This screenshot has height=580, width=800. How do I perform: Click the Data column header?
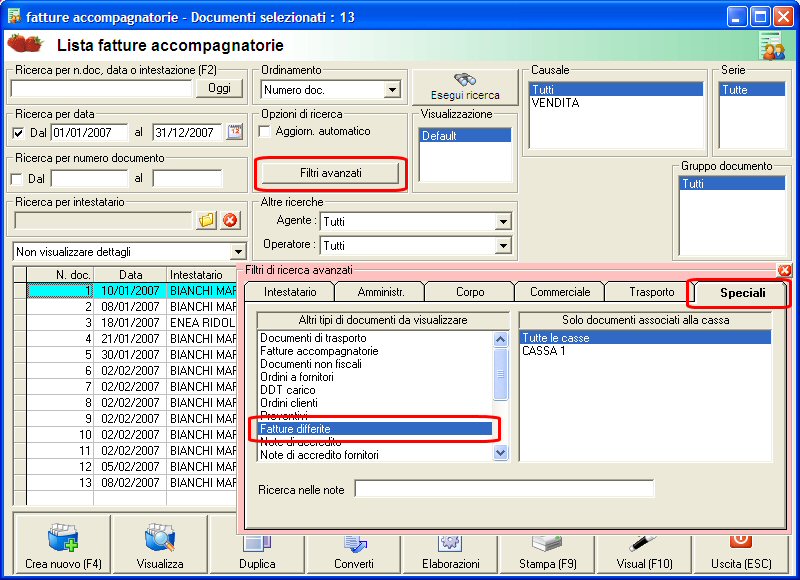point(131,274)
